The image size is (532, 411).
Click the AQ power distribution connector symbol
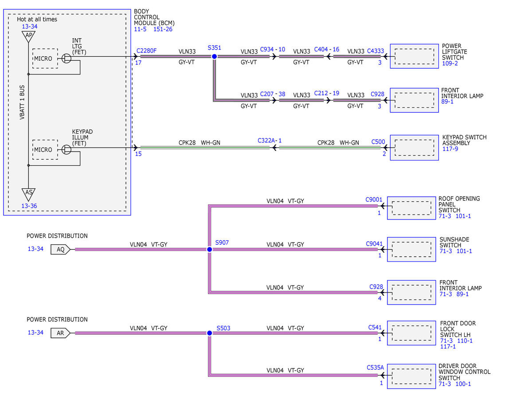tap(60, 249)
